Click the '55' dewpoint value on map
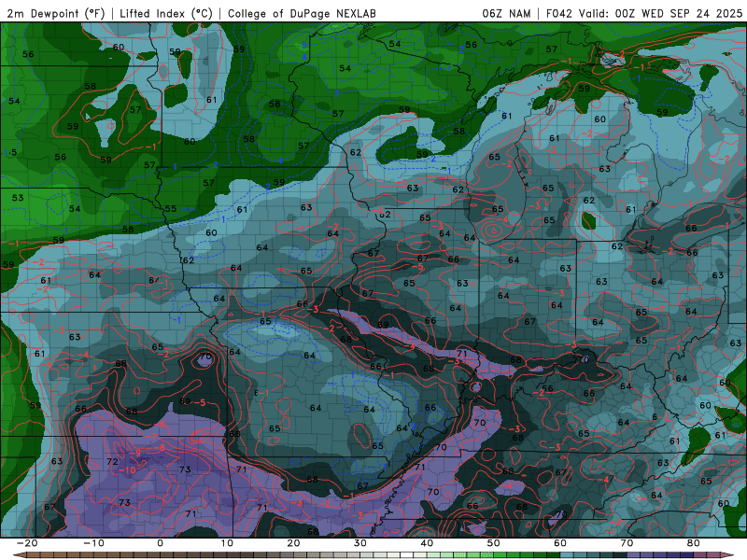 (171, 208)
